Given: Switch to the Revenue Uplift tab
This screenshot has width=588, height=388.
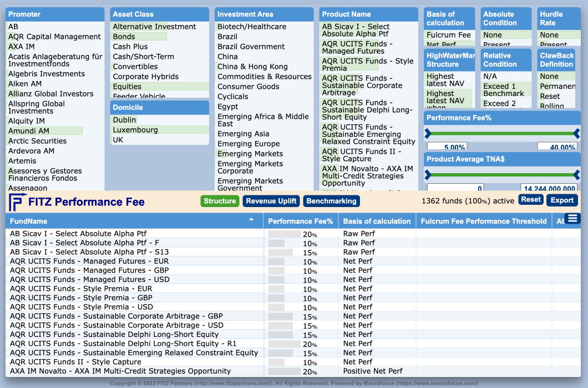Looking at the screenshot, I should (271, 201).
